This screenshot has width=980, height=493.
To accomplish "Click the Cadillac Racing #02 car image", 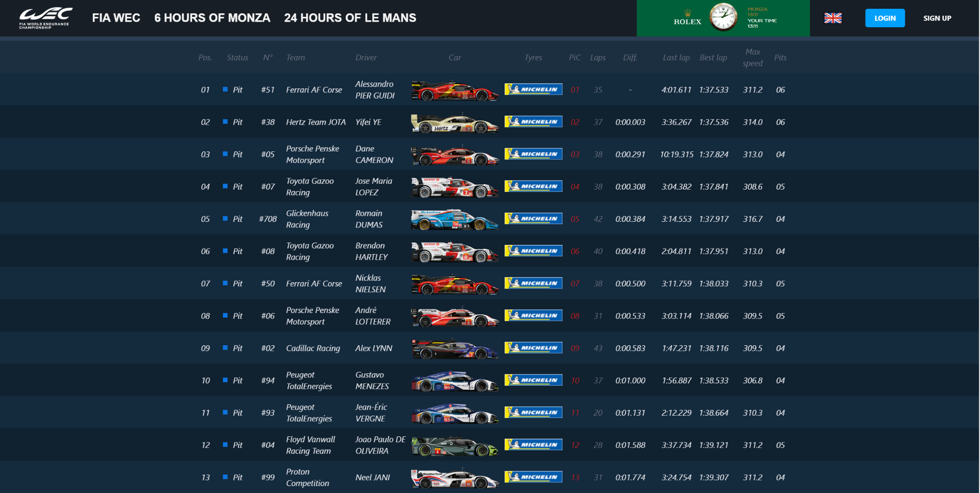I will [x=454, y=348].
